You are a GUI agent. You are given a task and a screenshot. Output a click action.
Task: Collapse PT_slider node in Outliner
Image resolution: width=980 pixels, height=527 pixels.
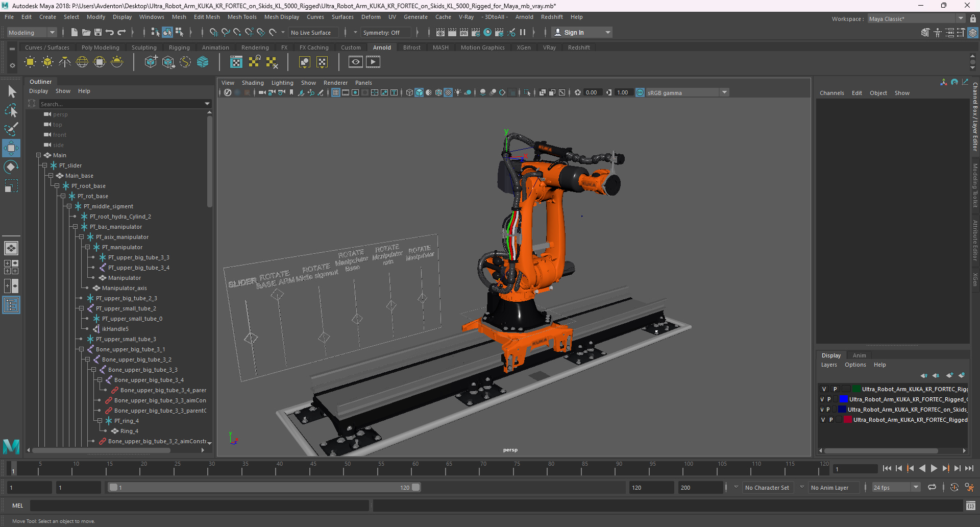44,165
